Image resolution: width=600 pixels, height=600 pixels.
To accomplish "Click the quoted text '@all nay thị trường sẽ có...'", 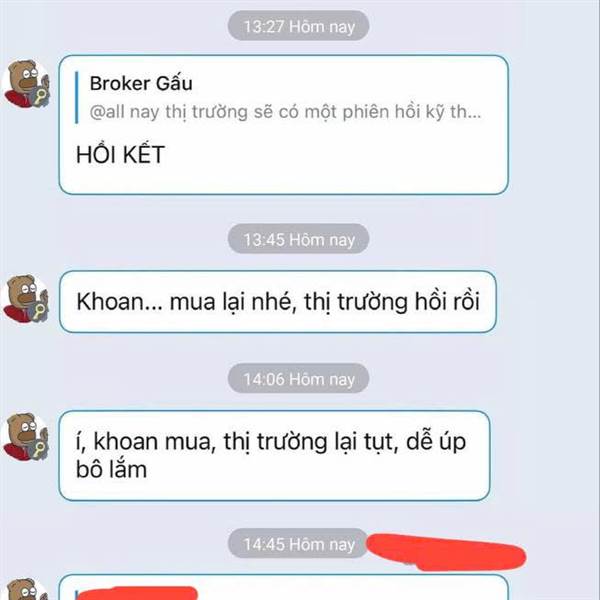I will click(x=285, y=112).
